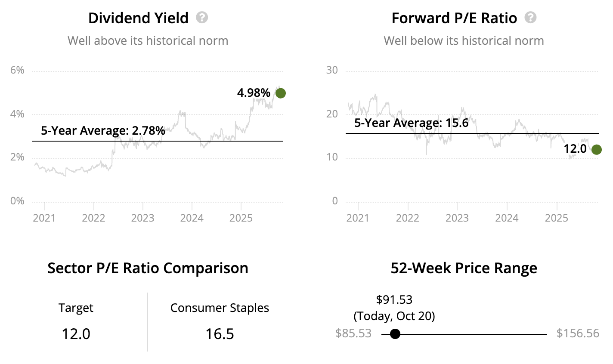
Task: Click the Consumer Staples 16.5 P/E value
Action: click(x=220, y=334)
